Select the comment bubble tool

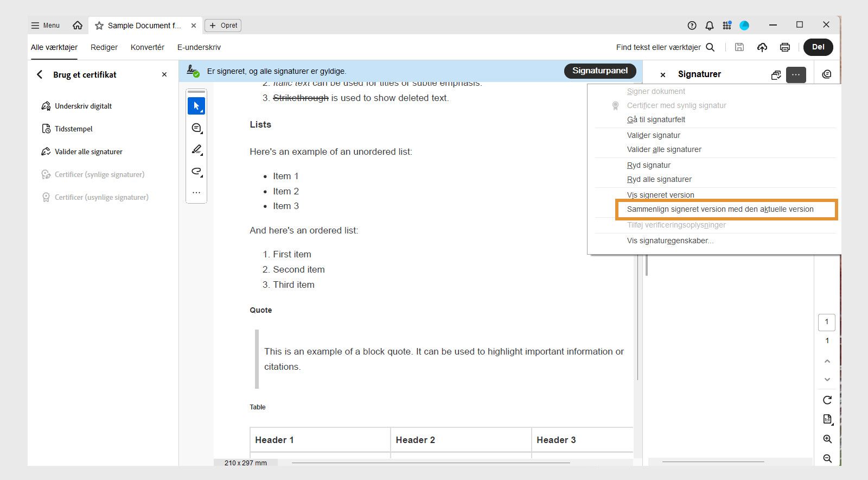tap(196, 128)
